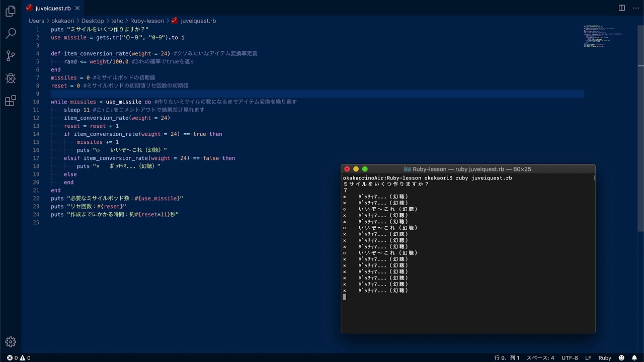Open the Source Control view
644x362 pixels.
coord(11,56)
